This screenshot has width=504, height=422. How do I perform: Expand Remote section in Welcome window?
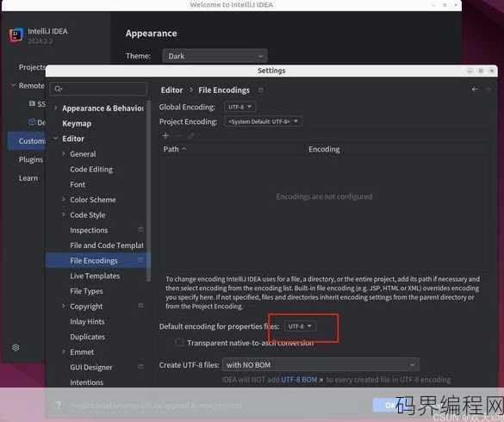[13, 85]
